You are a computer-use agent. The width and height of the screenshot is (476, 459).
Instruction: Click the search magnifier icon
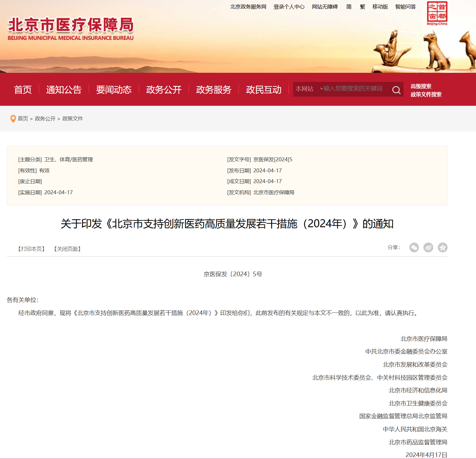[x=396, y=90]
